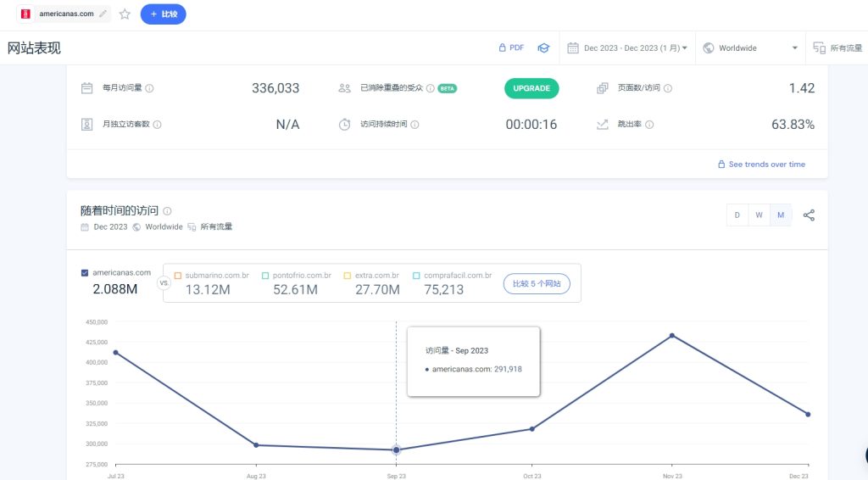Click the 2.088M americanas.com total
The image size is (868, 480).
pyautogui.click(x=114, y=289)
